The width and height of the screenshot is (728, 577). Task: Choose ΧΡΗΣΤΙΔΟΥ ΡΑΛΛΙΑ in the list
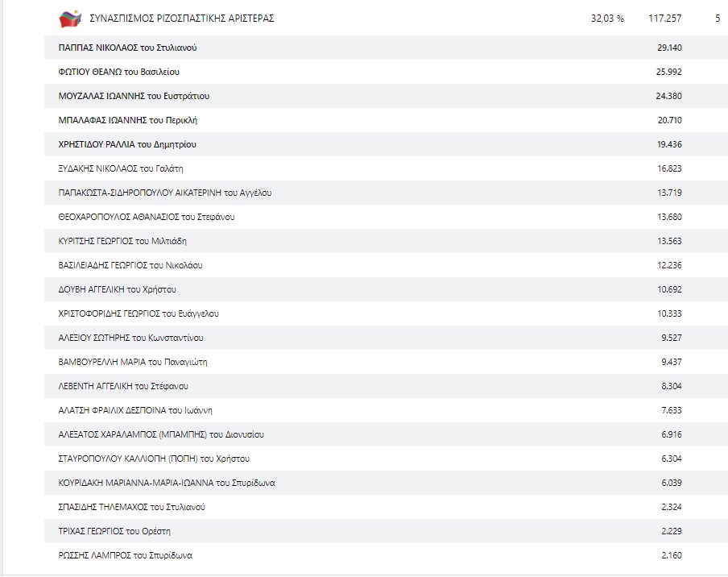127,145
